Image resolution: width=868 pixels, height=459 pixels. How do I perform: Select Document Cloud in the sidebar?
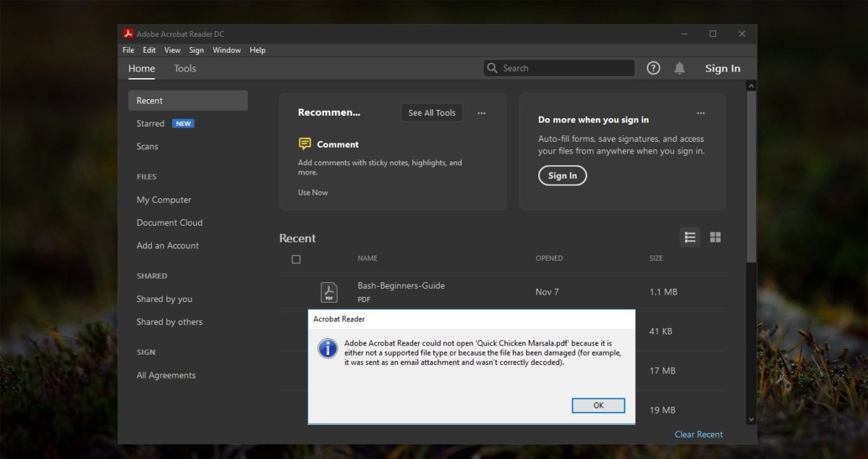pos(170,222)
